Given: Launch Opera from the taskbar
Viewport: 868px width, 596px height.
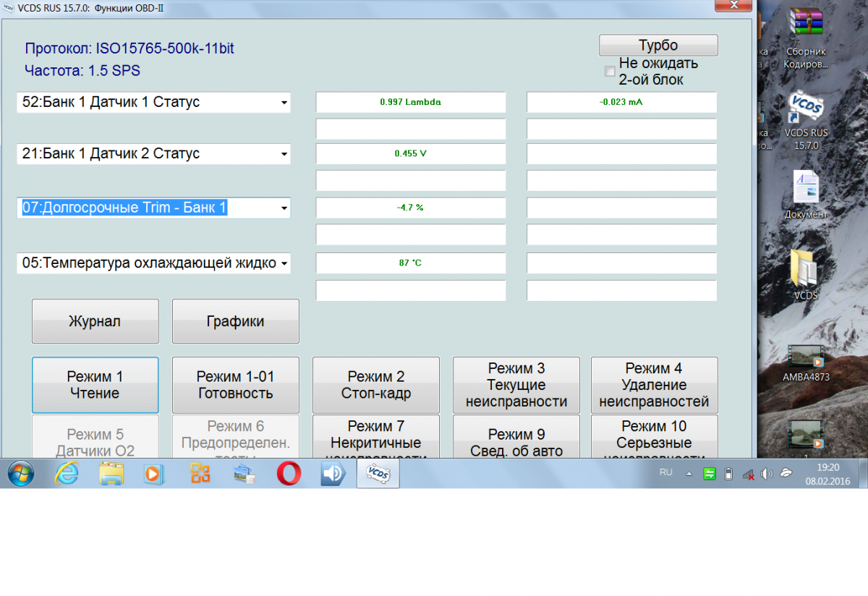Looking at the screenshot, I should pyautogui.click(x=289, y=474).
